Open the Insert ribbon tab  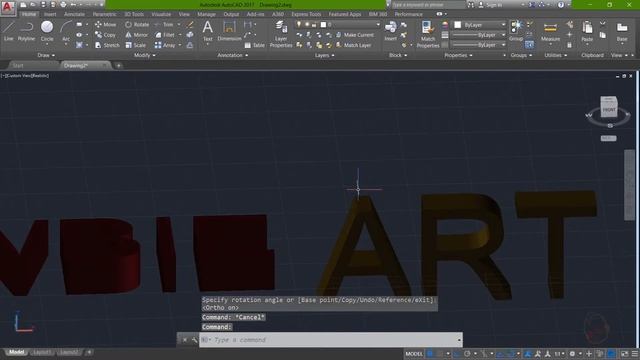(50, 14)
